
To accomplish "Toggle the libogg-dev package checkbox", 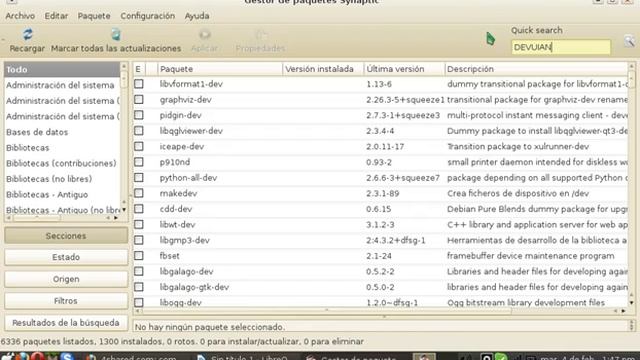I will tap(139, 302).
